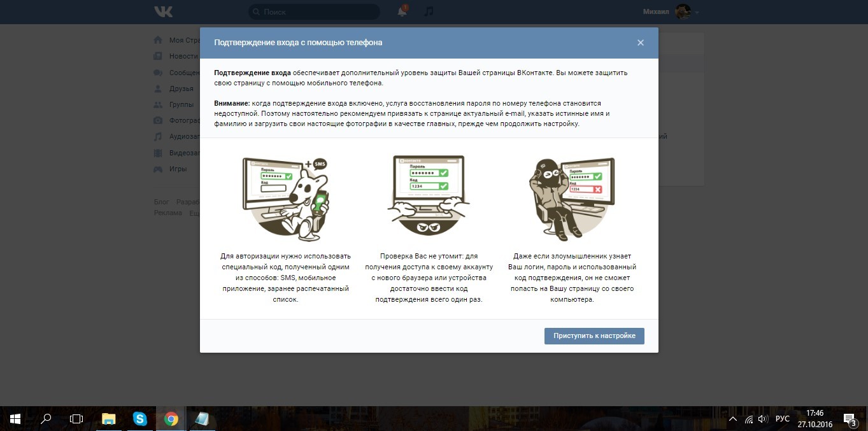Close the phone confirmation dialog
The width and height of the screenshot is (868, 431).
[x=641, y=43]
